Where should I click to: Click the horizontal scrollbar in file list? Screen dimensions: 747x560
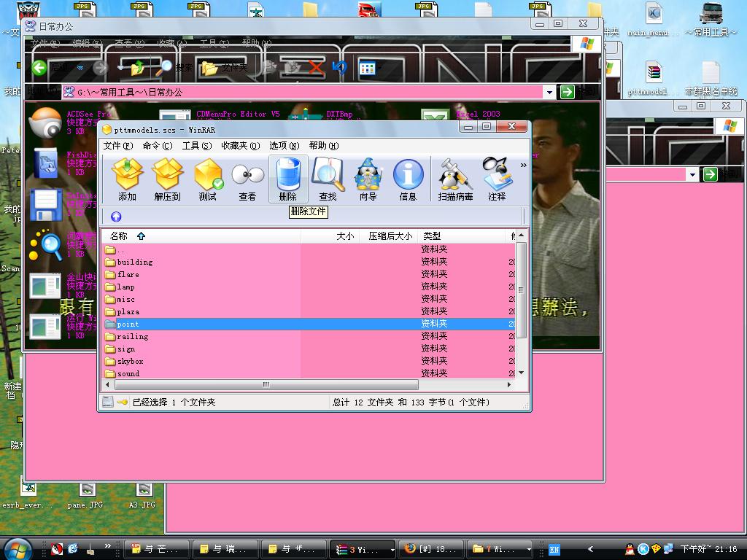[266, 385]
